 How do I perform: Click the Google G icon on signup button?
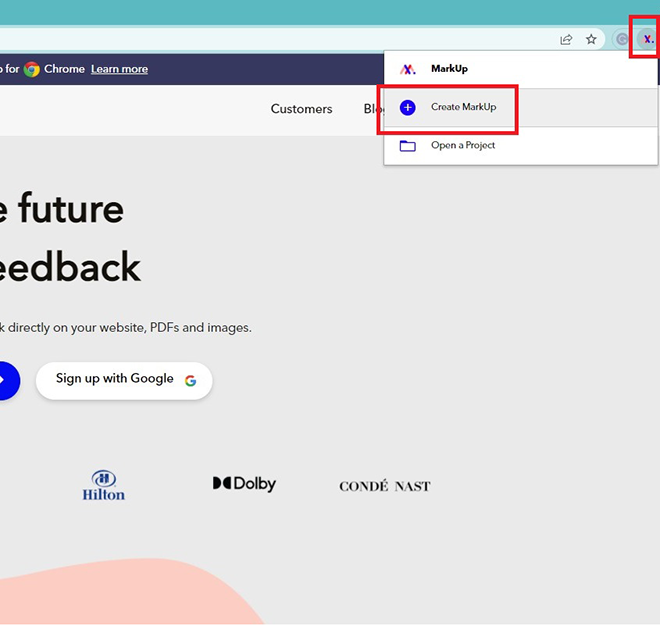click(x=190, y=381)
